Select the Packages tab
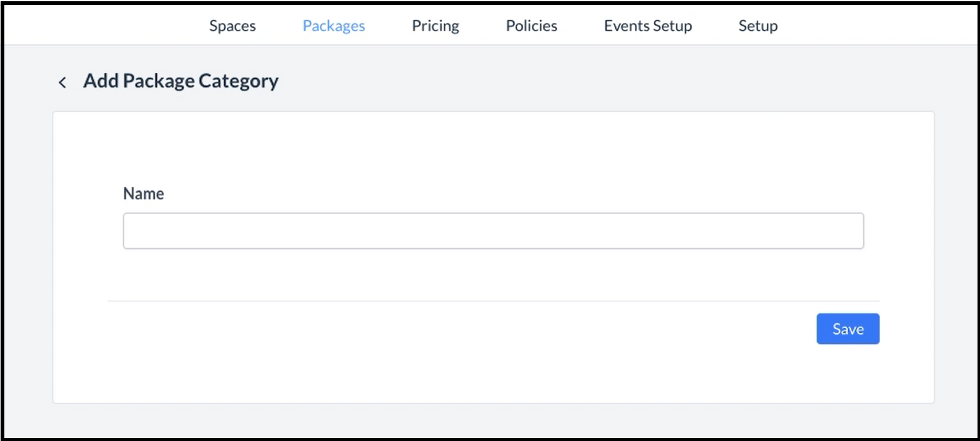980x441 pixels. click(334, 26)
